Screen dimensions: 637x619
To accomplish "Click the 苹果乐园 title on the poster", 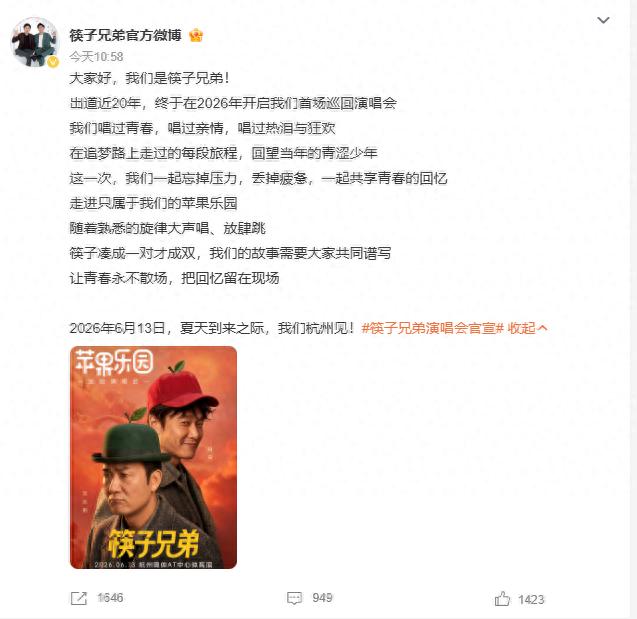I will [114, 362].
